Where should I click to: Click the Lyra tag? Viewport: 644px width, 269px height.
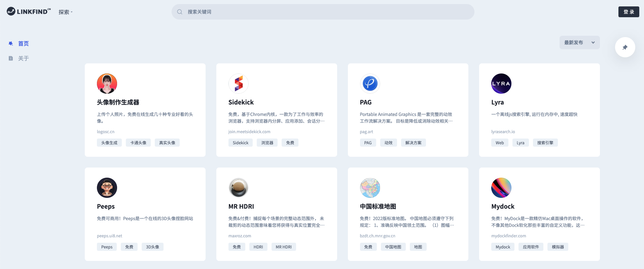tap(521, 143)
